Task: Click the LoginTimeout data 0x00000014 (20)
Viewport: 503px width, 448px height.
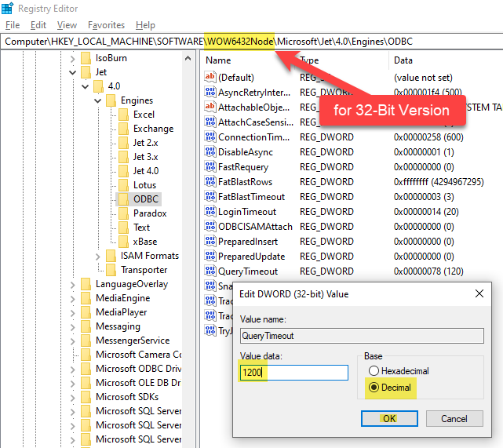Action: coord(426,211)
